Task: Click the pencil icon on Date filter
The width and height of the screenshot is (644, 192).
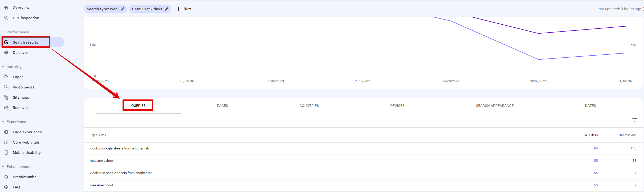Action: (167, 9)
